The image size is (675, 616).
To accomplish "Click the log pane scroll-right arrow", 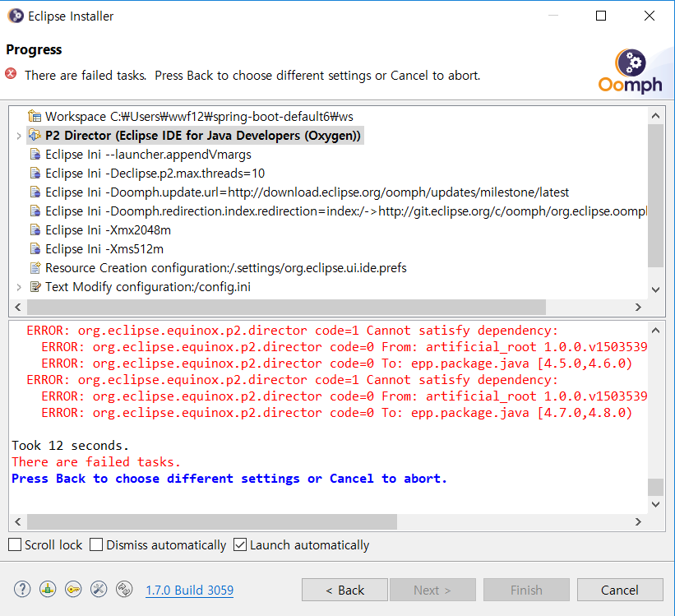I will [x=638, y=521].
